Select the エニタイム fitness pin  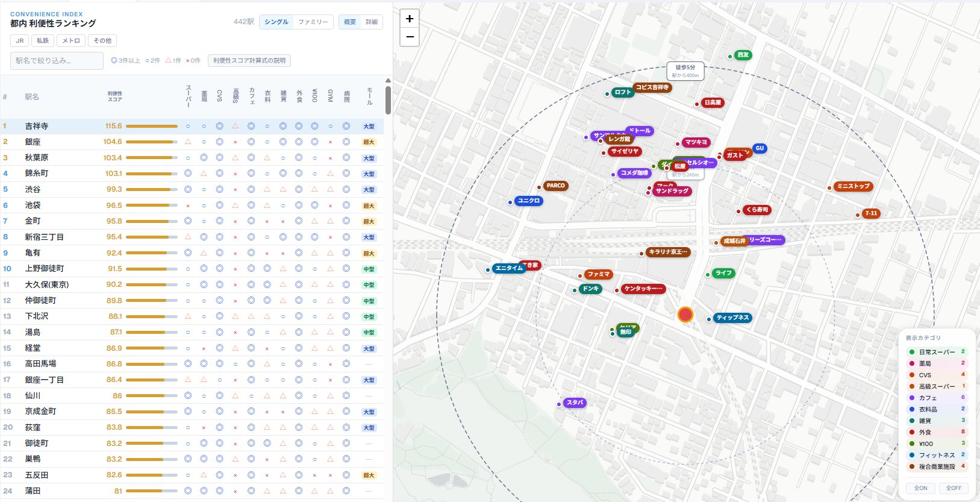[509, 268]
